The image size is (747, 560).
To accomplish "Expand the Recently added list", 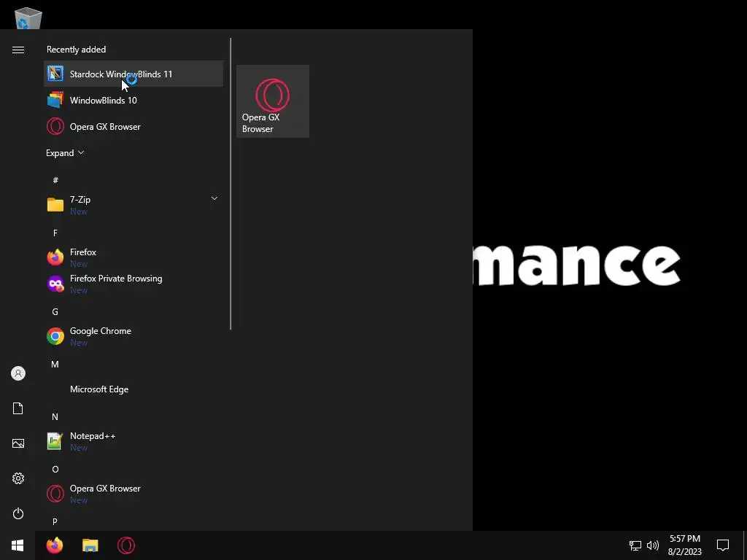I will tap(65, 153).
